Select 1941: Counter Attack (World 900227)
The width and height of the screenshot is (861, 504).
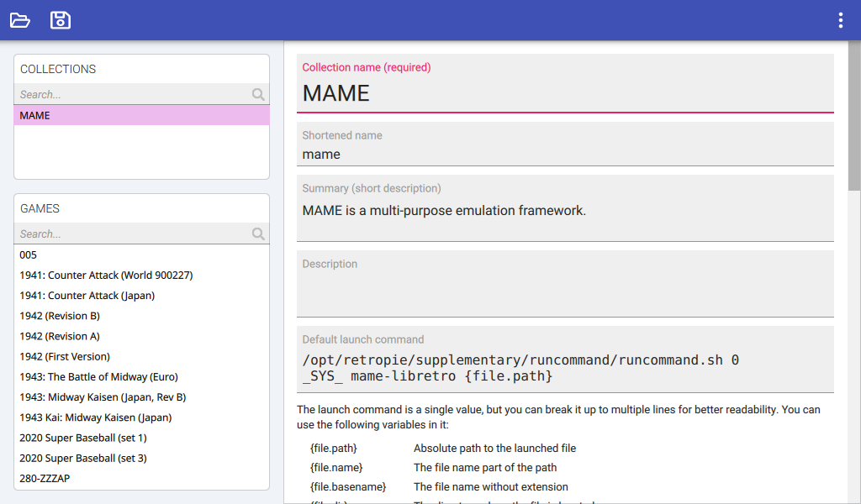(141, 275)
